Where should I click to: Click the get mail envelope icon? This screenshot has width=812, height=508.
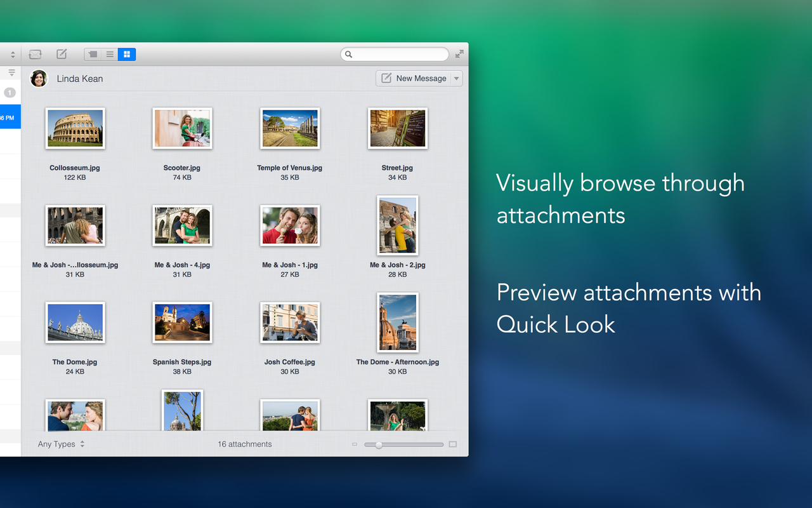pyautogui.click(x=35, y=55)
